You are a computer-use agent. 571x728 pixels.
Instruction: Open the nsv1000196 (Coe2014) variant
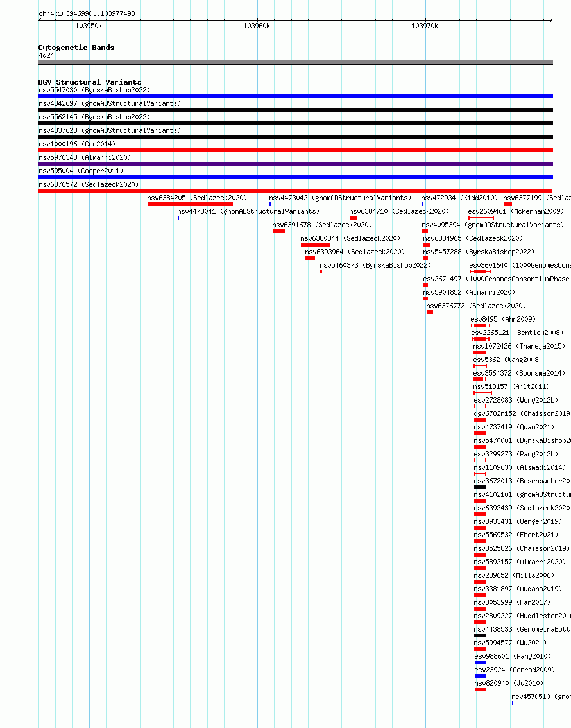77,144
